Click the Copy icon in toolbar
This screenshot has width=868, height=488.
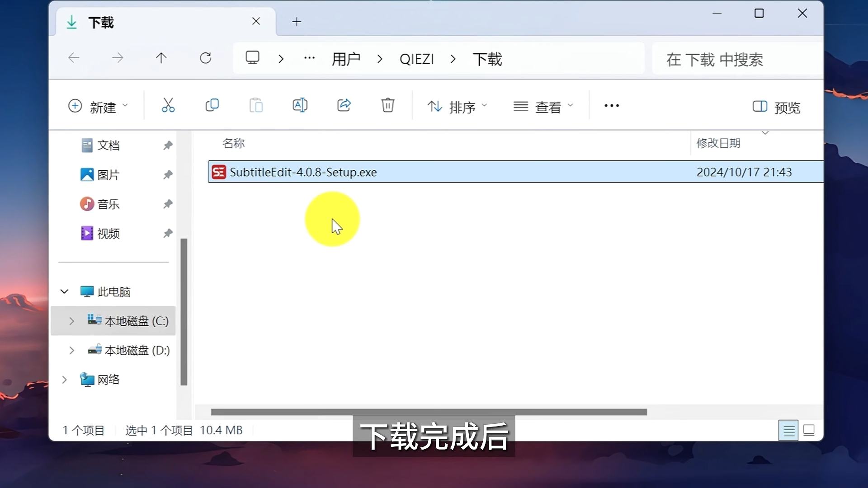pos(212,106)
